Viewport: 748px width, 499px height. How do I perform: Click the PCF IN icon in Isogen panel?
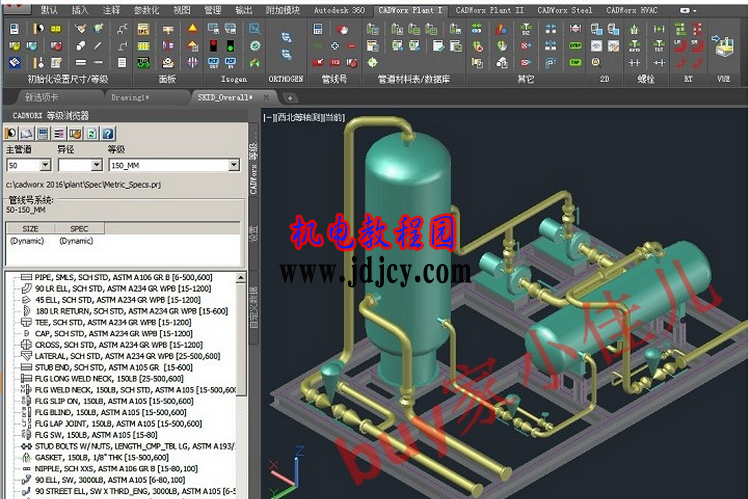[230, 62]
